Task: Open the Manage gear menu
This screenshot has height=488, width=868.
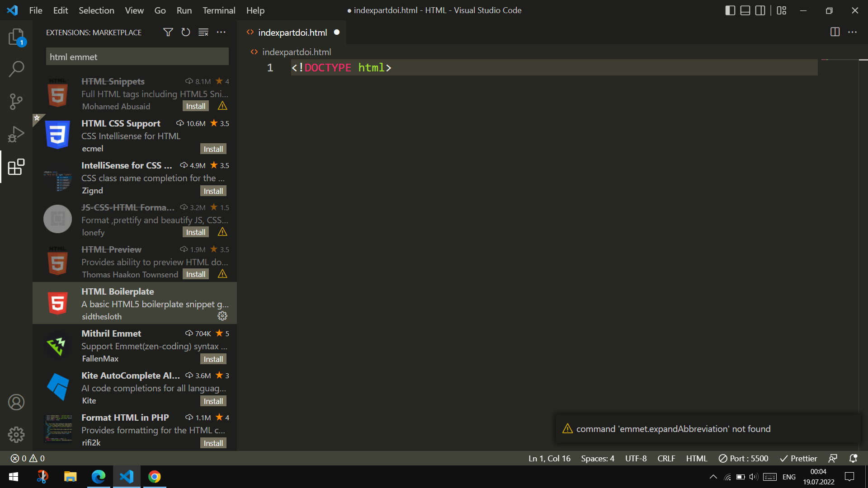Action: 16,435
